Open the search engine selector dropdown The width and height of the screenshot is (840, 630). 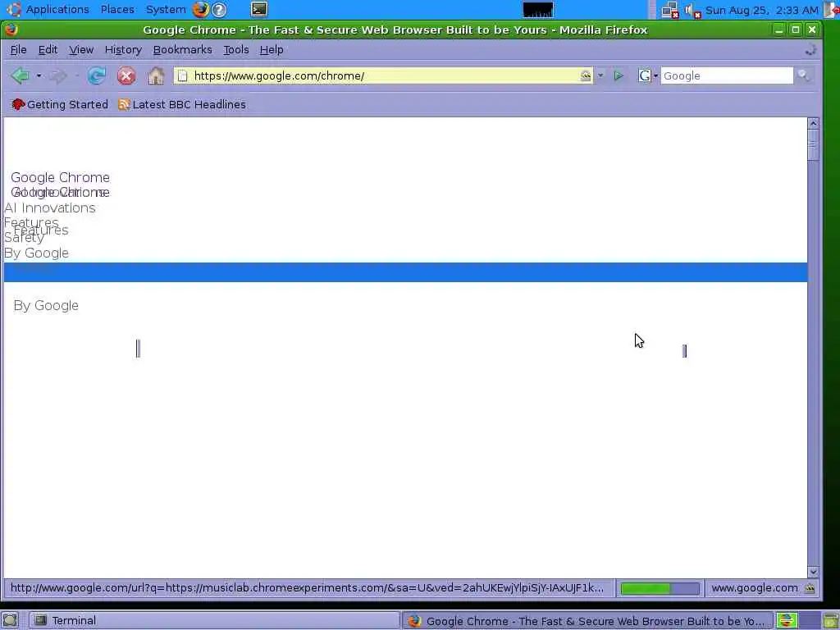coord(648,75)
